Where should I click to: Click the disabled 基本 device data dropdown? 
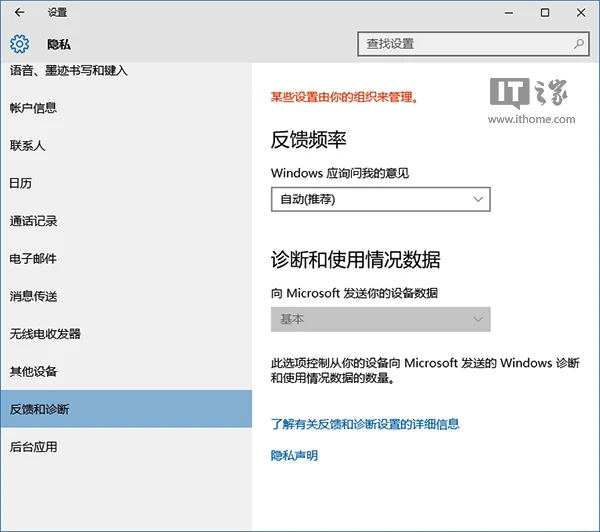coord(380,319)
